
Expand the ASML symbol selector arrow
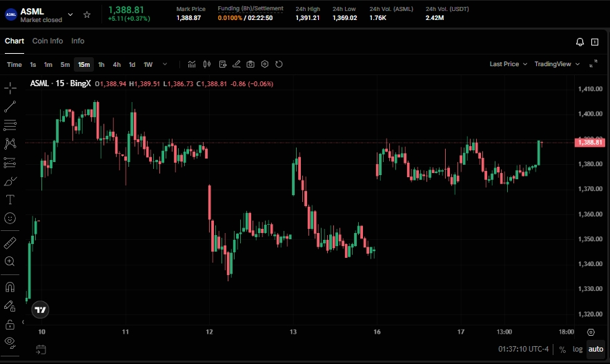click(x=70, y=14)
